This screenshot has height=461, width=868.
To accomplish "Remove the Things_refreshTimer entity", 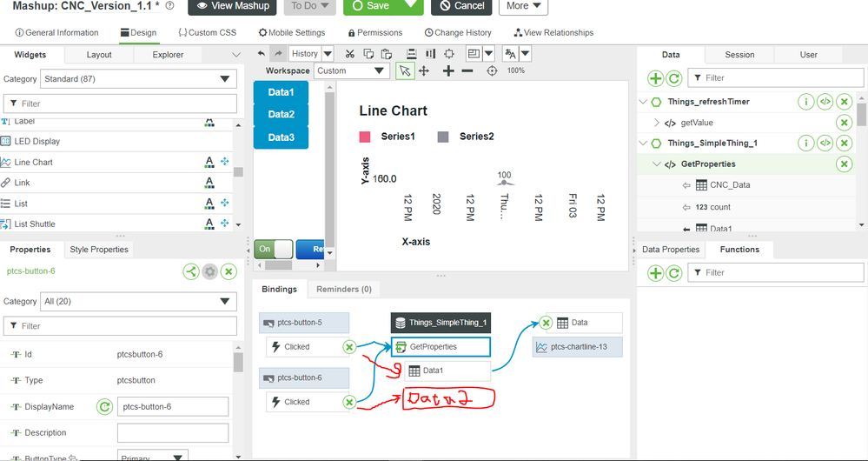I will [x=844, y=102].
